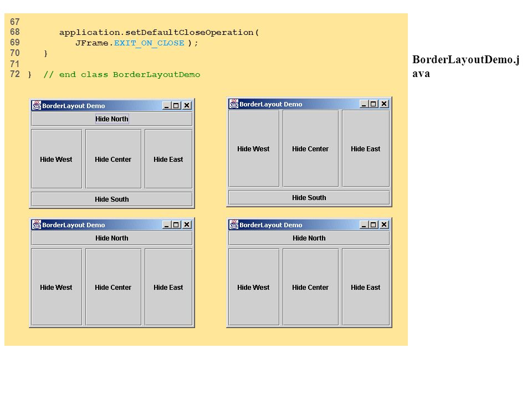The height and width of the screenshot is (399, 532).
Task: Click Hide South in top-left window
Action: pos(111,199)
